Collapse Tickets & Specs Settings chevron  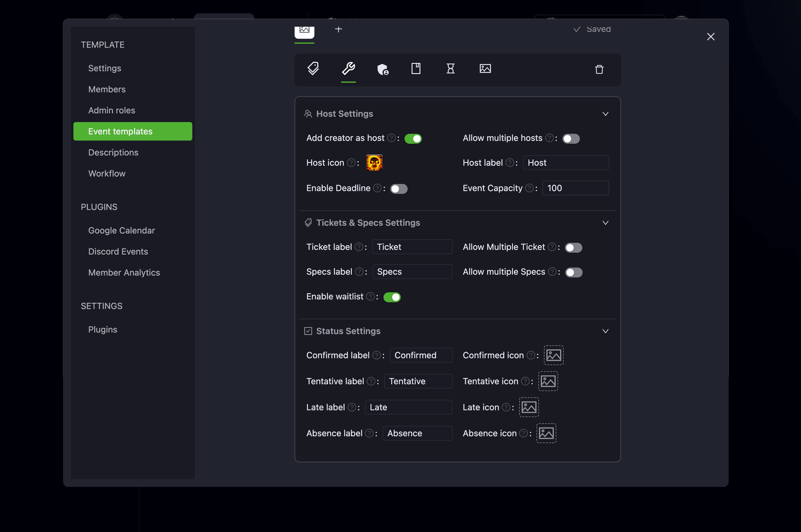click(x=605, y=223)
